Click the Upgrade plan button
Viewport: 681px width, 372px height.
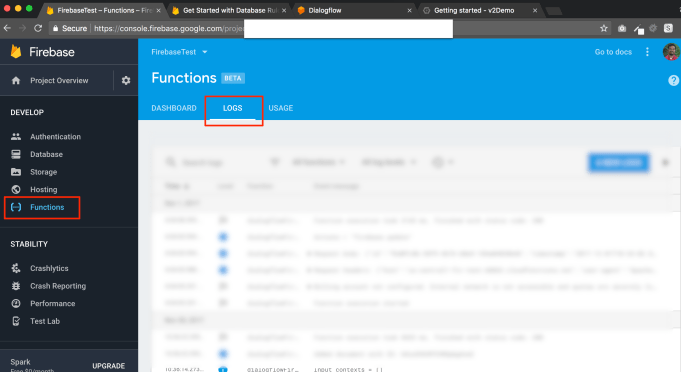click(109, 366)
